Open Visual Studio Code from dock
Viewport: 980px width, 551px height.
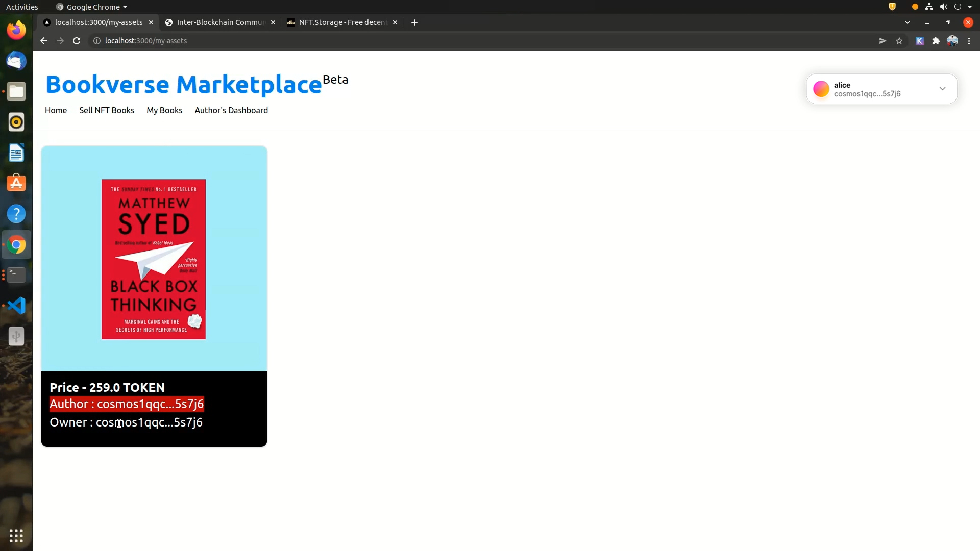16,306
